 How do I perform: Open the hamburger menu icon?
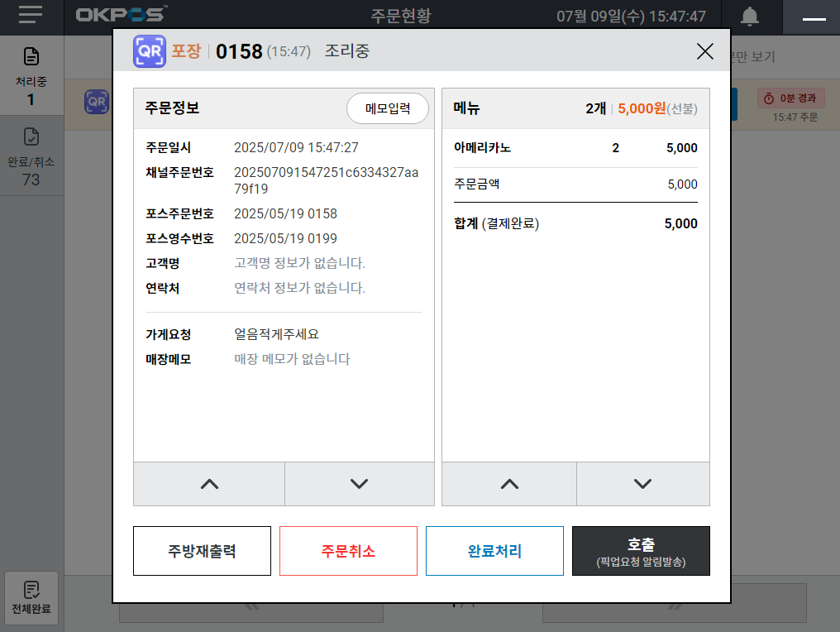(31, 16)
